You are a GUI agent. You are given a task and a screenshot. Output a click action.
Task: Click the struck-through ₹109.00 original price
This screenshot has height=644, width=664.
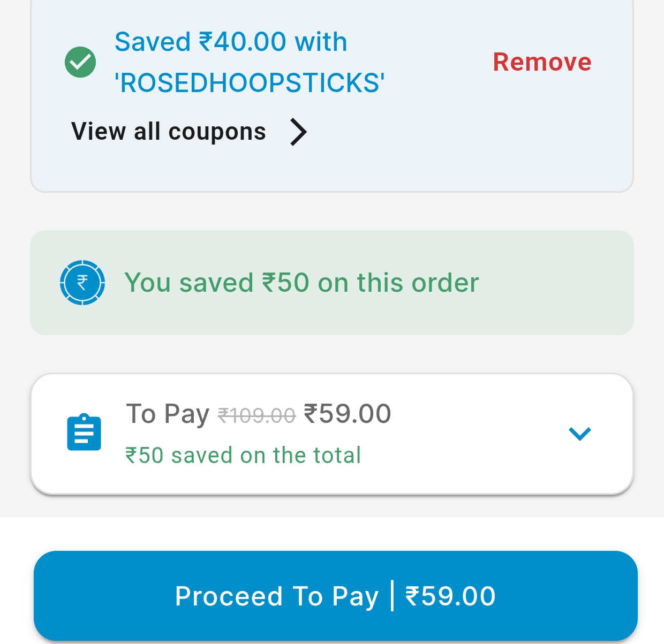[x=256, y=415]
